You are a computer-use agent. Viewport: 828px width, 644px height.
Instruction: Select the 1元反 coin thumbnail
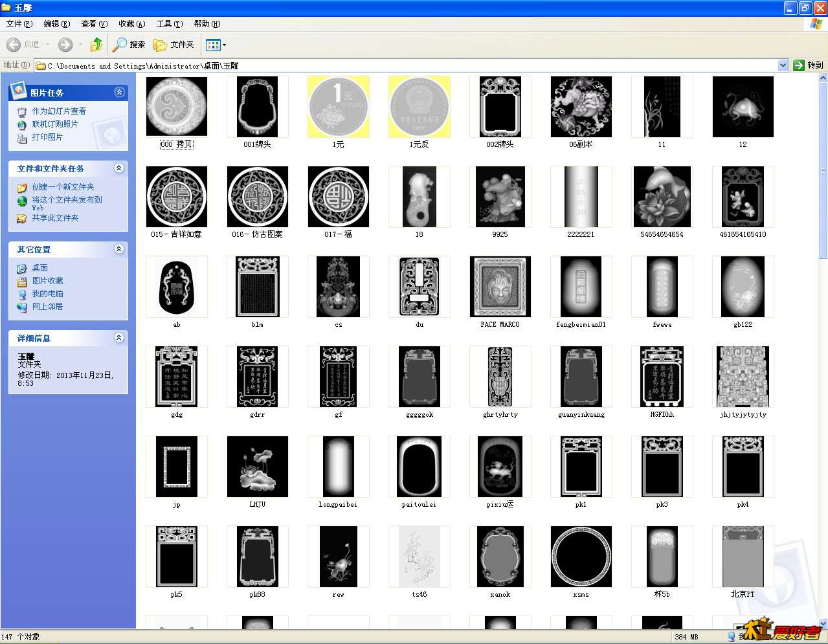point(420,107)
